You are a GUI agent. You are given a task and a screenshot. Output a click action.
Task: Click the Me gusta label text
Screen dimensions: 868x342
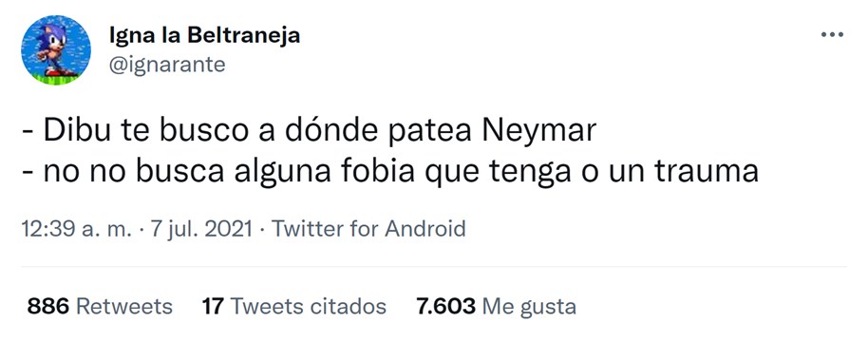[x=529, y=307]
